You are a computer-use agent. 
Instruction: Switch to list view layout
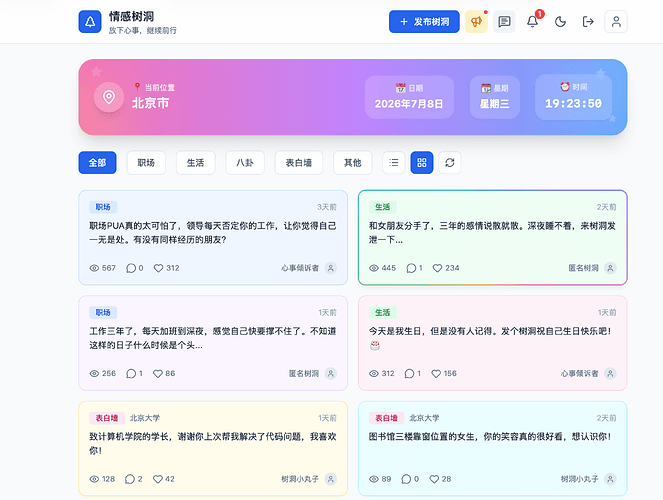click(394, 163)
